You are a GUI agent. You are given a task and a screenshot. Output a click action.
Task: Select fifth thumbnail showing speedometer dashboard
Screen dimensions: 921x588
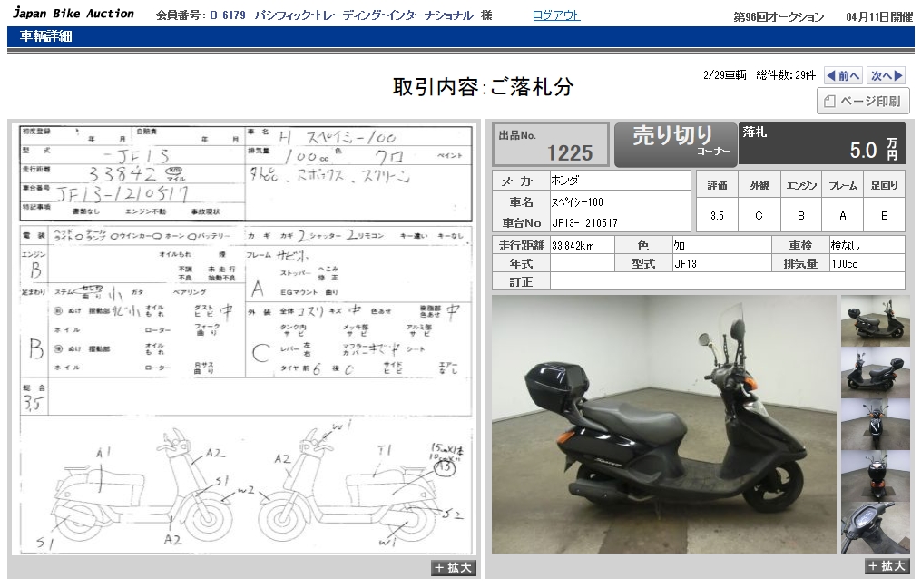tap(876, 527)
